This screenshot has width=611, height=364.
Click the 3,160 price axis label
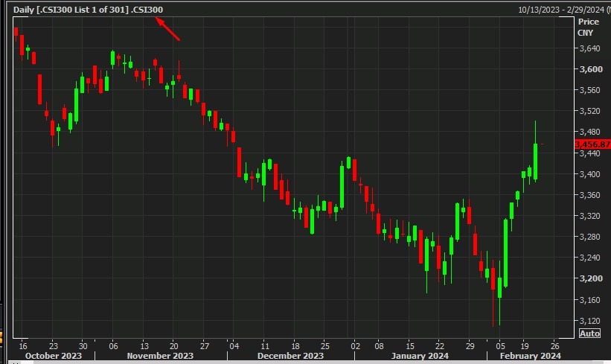(590, 300)
